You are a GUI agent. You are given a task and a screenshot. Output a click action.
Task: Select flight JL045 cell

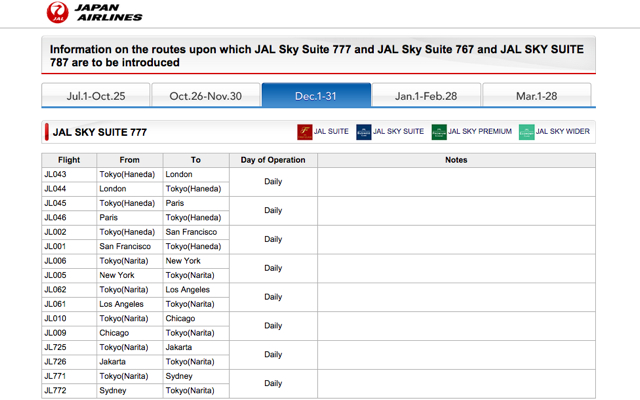point(69,203)
